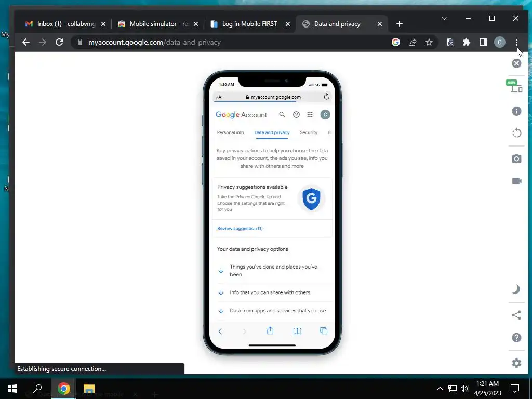This screenshot has width=532, height=399.
Task: Click the Chrome address bar URL
Action: [154, 43]
